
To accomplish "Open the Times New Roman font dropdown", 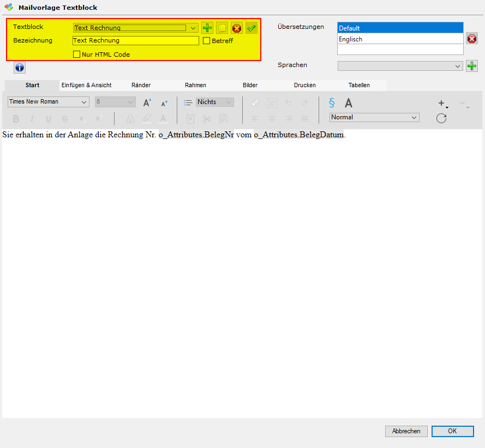I will (x=84, y=102).
